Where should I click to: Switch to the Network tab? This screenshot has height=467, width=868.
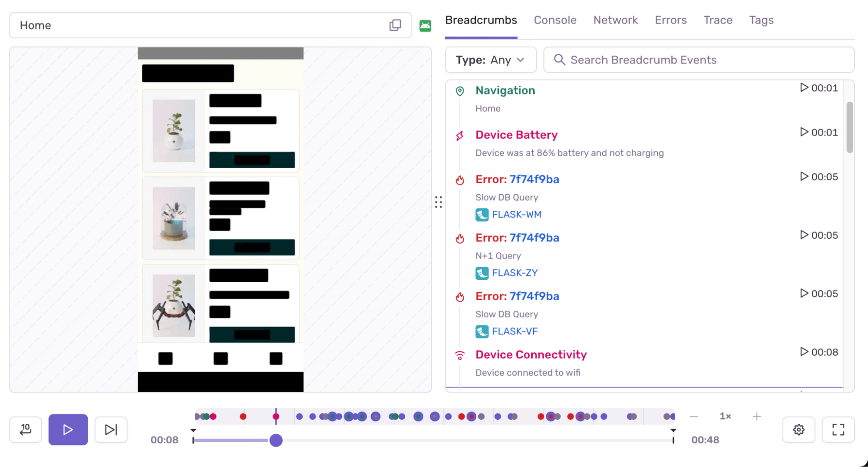point(615,20)
